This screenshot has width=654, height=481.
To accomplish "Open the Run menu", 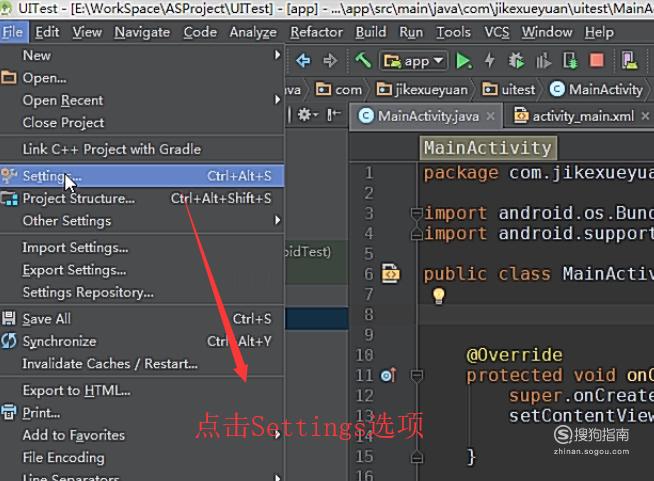I will [x=411, y=32].
